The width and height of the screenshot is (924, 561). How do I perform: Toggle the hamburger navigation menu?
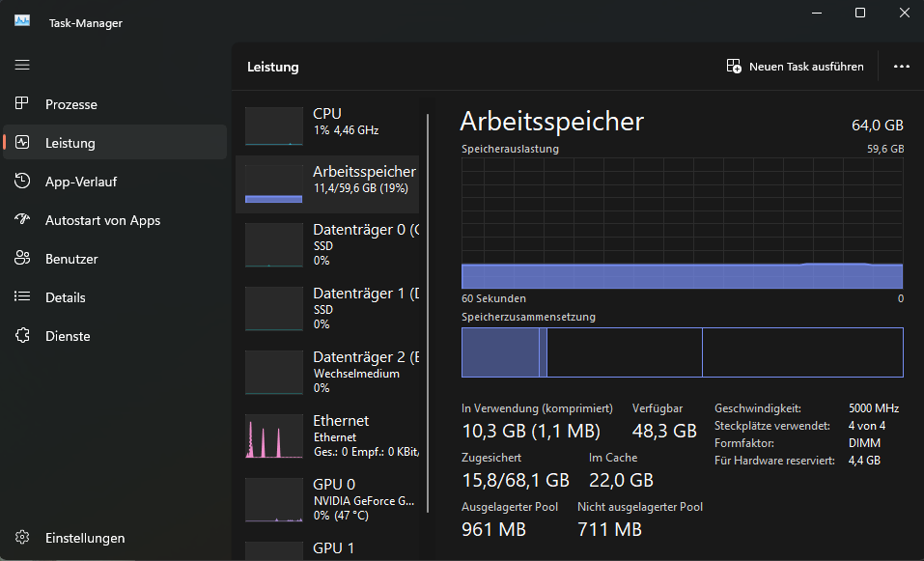click(x=22, y=65)
